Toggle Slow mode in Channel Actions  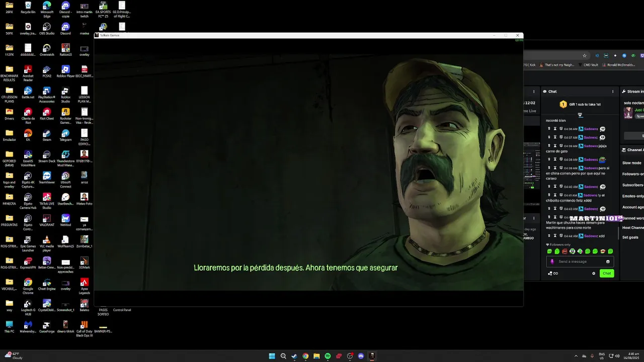[632, 163]
